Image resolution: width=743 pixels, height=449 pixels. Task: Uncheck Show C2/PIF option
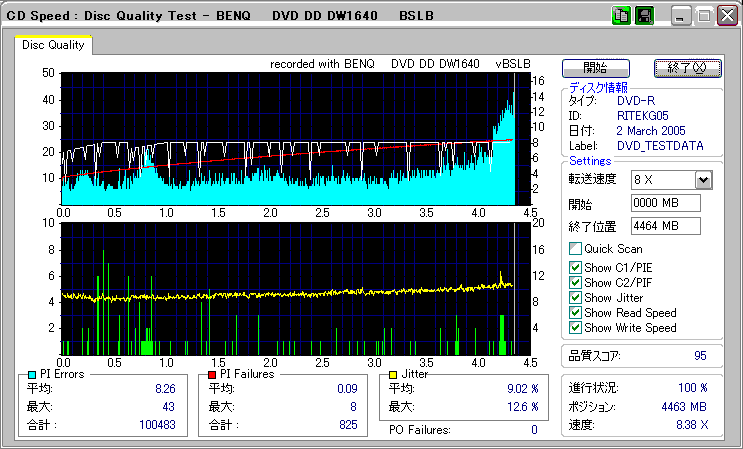[x=575, y=282]
